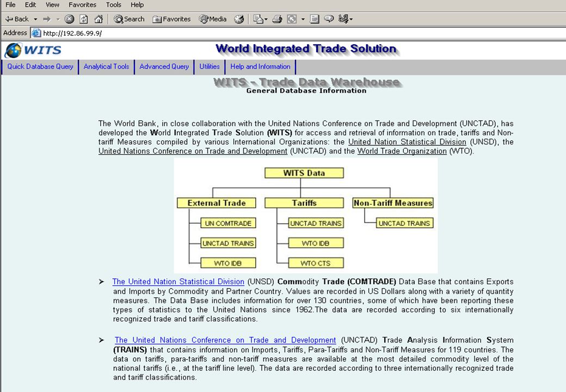
Task: Open the Advanced Query tab
Action: (164, 67)
